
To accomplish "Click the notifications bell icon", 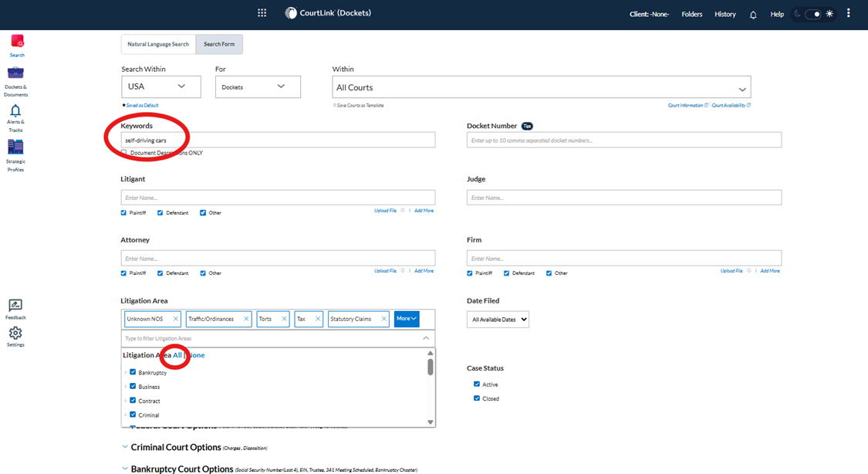I will [x=753, y=15].
